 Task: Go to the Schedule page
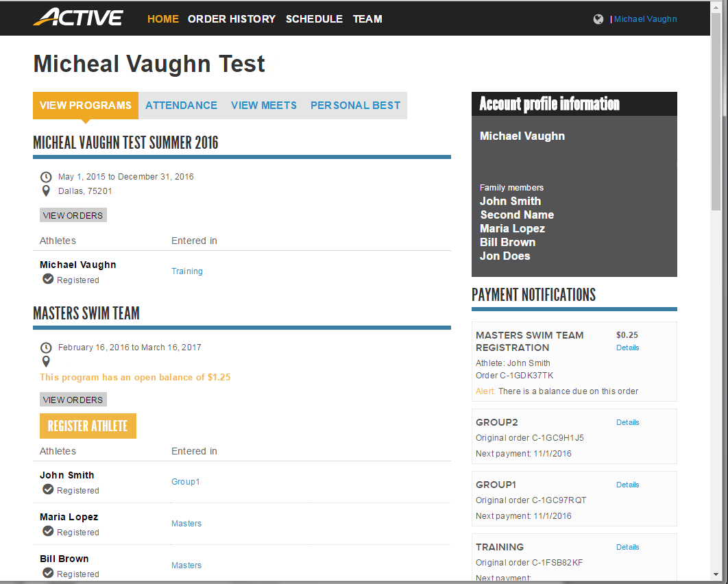[314, 19]
